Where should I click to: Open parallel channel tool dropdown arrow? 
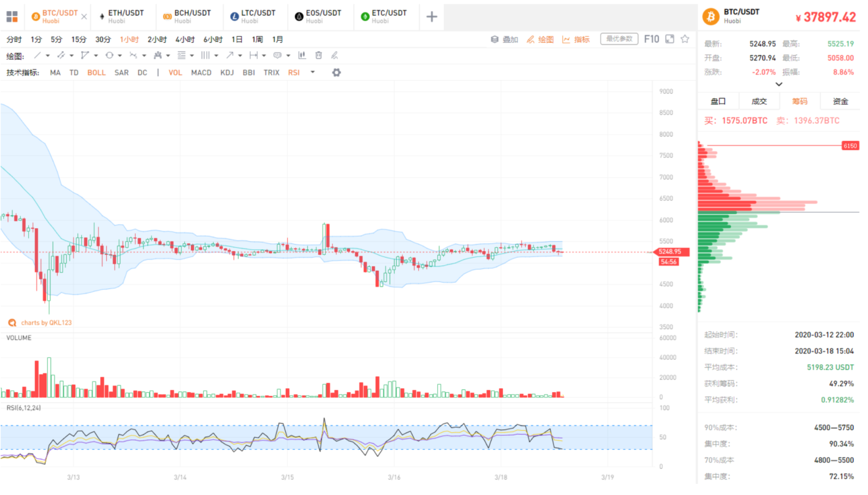pyautogui.click(x=71, y=56)
